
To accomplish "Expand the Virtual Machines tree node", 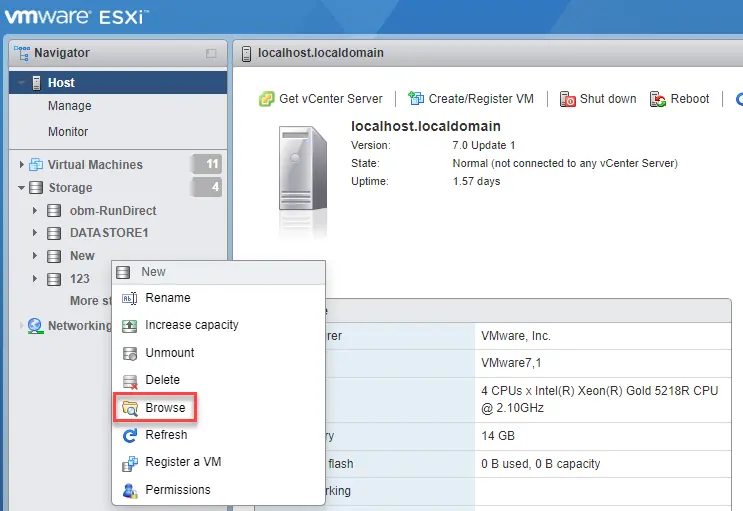I will (x=22, y=165).
